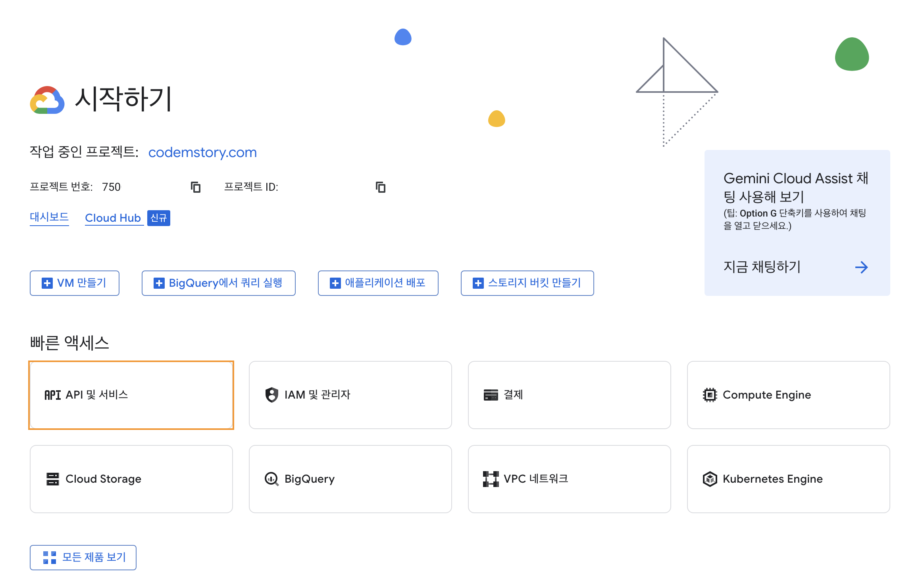Viewport: 924px width, 583px height.
Task: Click the chip icon for Compute Engine
Action: 710,395
